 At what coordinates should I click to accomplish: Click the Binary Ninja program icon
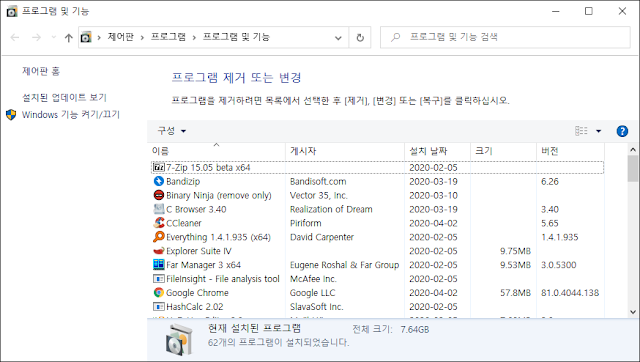pyautogui.click(x=158, y=195)
